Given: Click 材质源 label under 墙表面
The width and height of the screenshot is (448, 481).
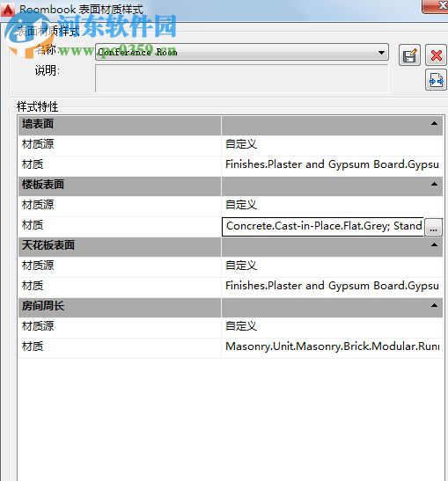Looking at the screenshot, I should 38,144.
